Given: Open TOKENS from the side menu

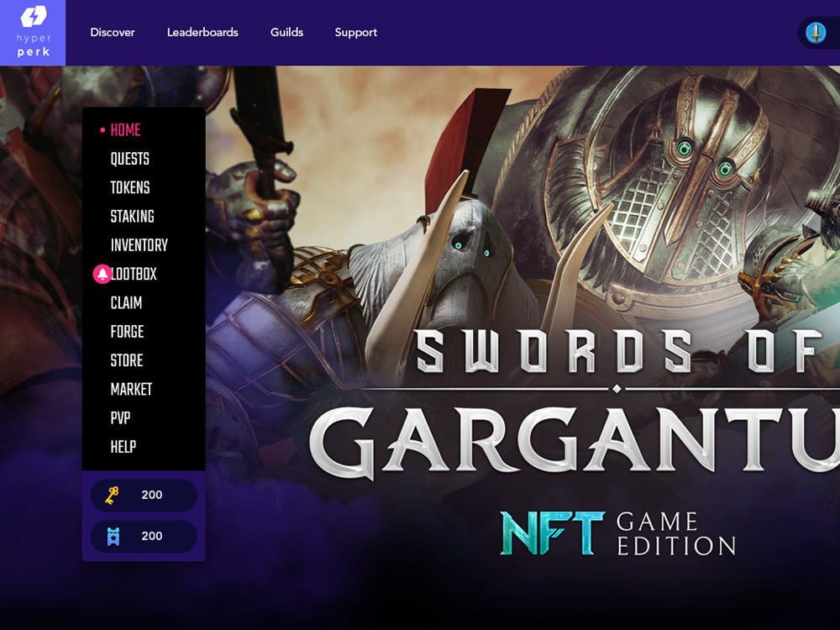Looking at the screenshot, I should click(x=130, y=187).
